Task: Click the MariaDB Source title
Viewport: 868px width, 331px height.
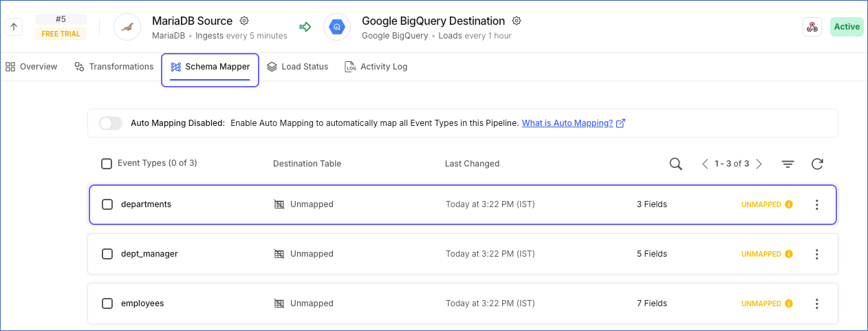Action: pyautogui.click(x=192, y=21)
